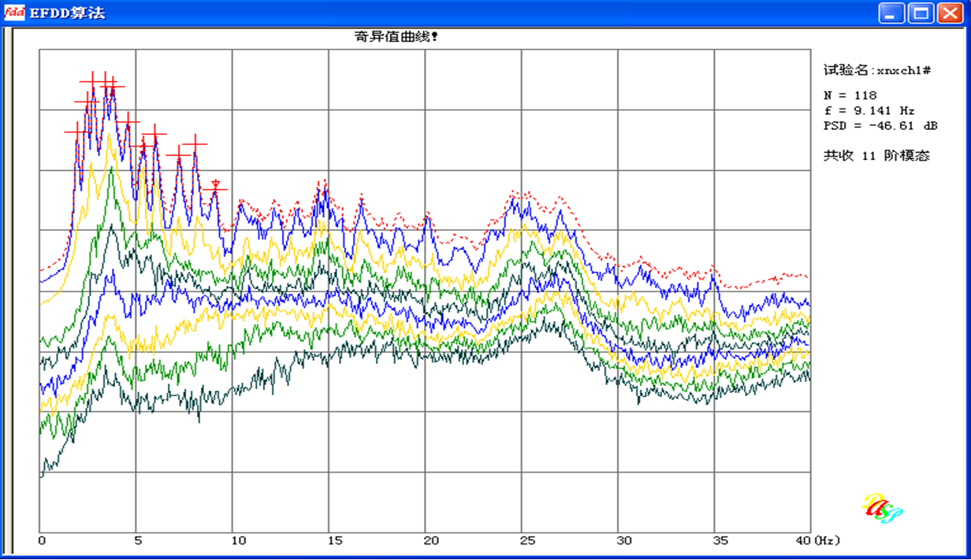Click the EFDD算法 window title text

(67, 13)
